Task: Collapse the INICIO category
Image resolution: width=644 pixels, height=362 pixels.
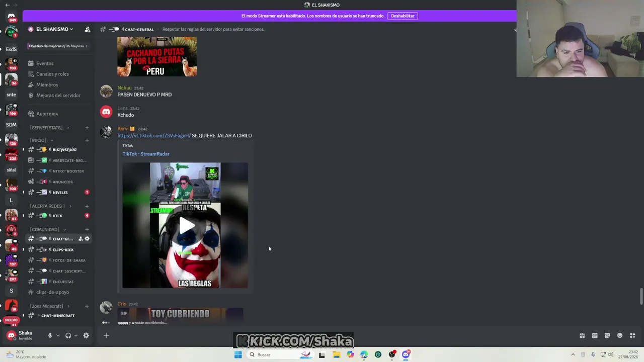Action: (x=51, y=140)
